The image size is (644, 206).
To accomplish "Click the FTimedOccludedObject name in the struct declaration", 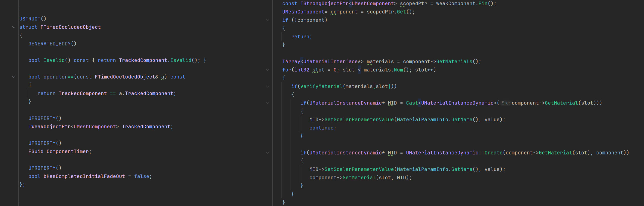I will [x=71, y=27].
